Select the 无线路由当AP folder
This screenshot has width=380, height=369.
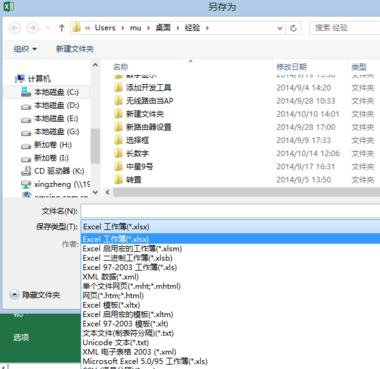tap(150, 101)
